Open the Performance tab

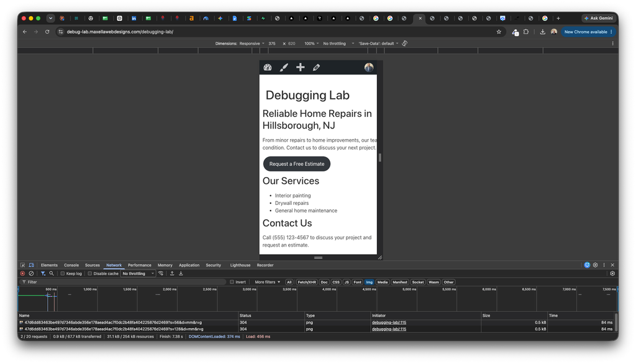140,265
